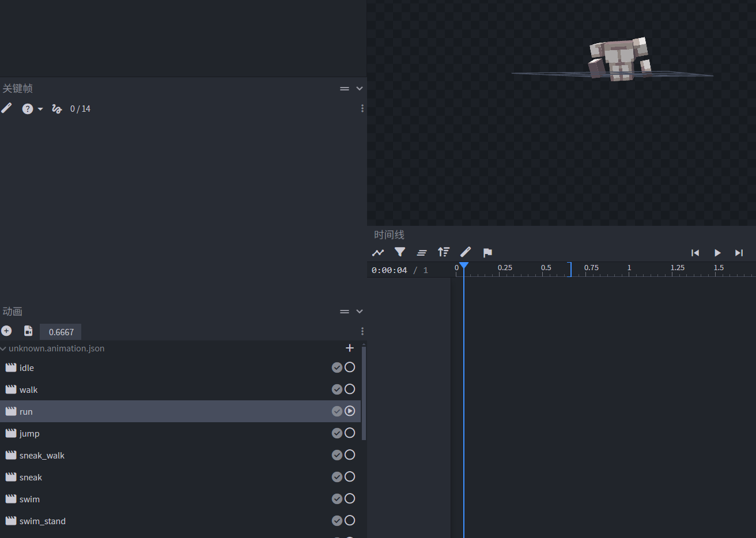The width and height of the screenshot is (756, 538).
Task: Toggle playback circle for walk animation
Action: point(350,389)
